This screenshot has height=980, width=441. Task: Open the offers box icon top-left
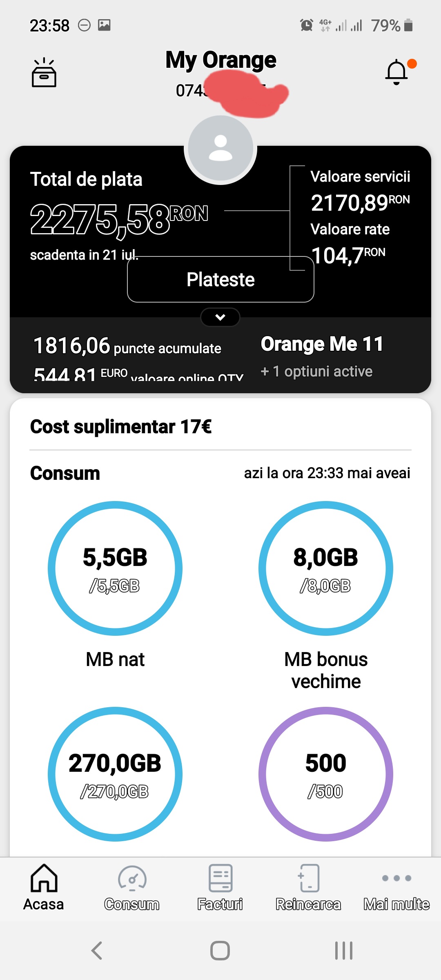tap(44, 73)
